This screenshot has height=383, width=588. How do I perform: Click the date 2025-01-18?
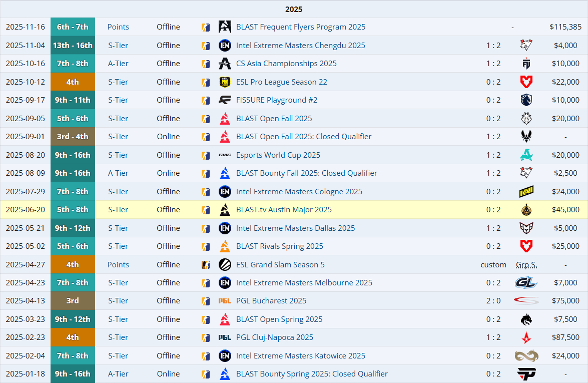[25, 374]
